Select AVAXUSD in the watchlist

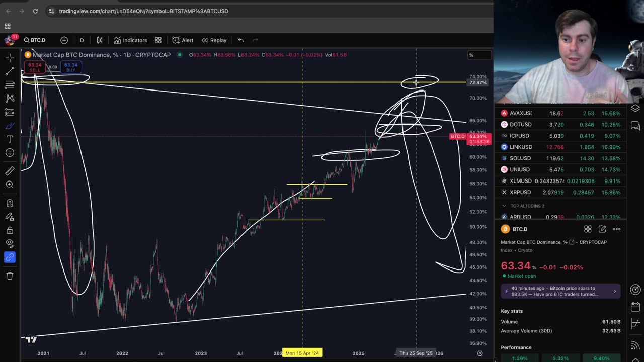561,113
